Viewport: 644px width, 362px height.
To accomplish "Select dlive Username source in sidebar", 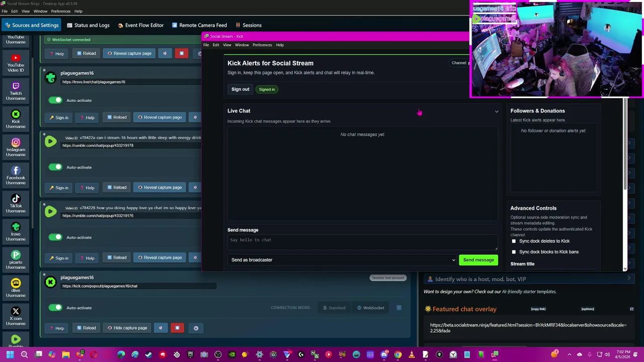I will point(16,289).
